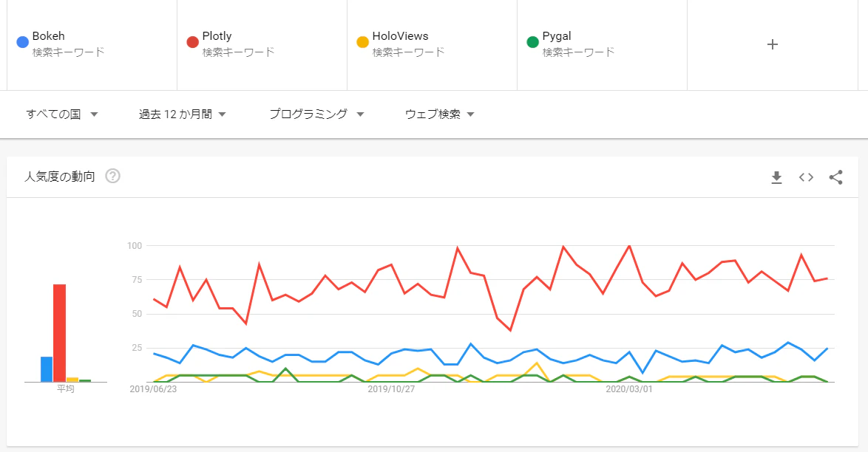The image size is (868, 452).
Task: Share the popularity trend chart
Action: coord(835,177)
